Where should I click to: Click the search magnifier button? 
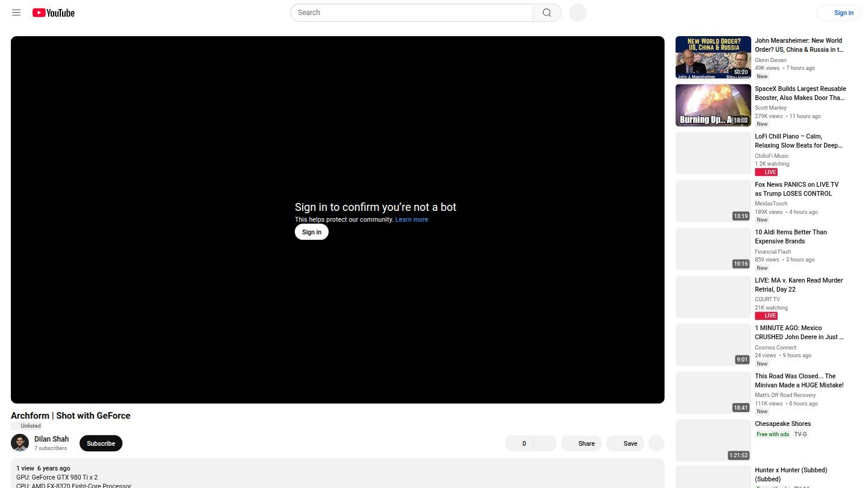click(547, 13)
